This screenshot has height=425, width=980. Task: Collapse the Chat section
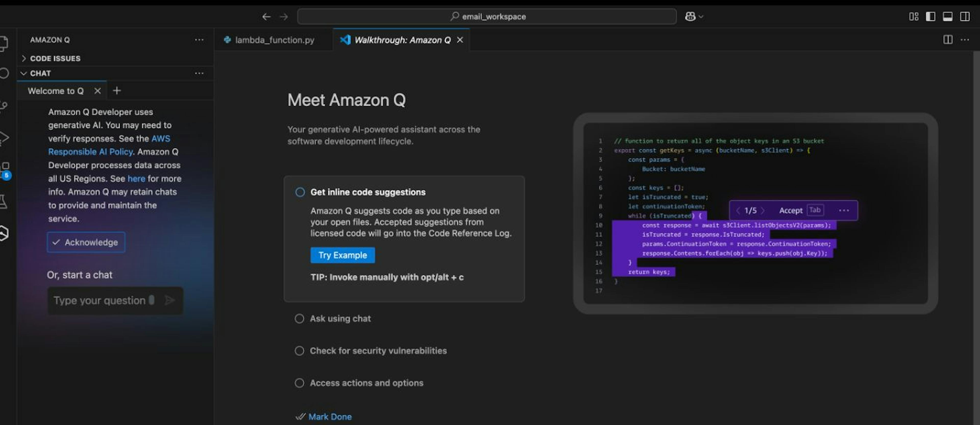40,73
